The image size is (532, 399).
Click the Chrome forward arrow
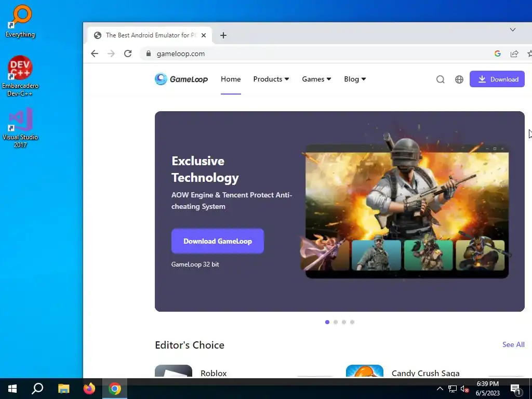(111, 54)
